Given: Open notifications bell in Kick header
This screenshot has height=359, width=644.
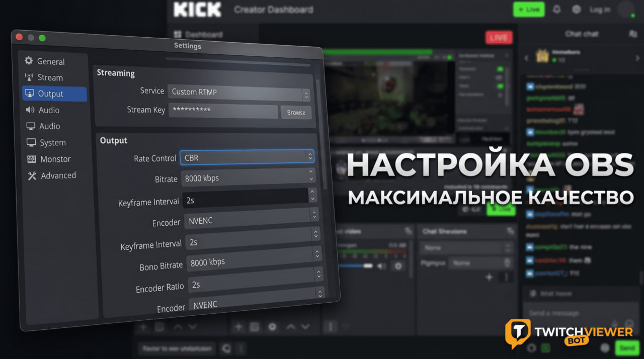Looking at the screenshot, I should point(556,10).
